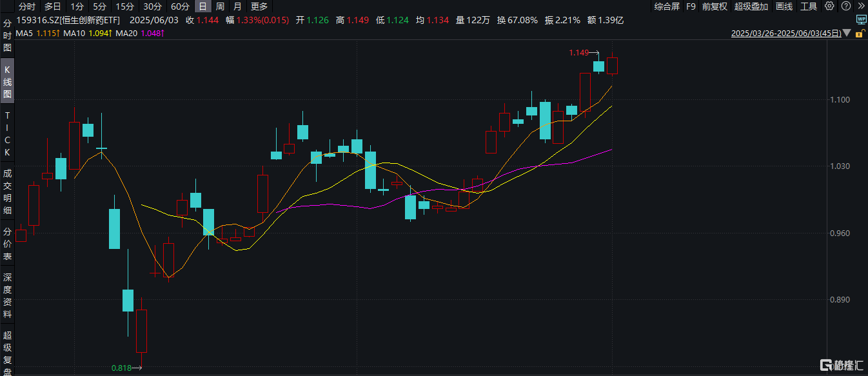Click the 159316.SZ[恒生创新药ETF] title
The height and width of the screenshot is (376, 868).
[x=69, y=20]
